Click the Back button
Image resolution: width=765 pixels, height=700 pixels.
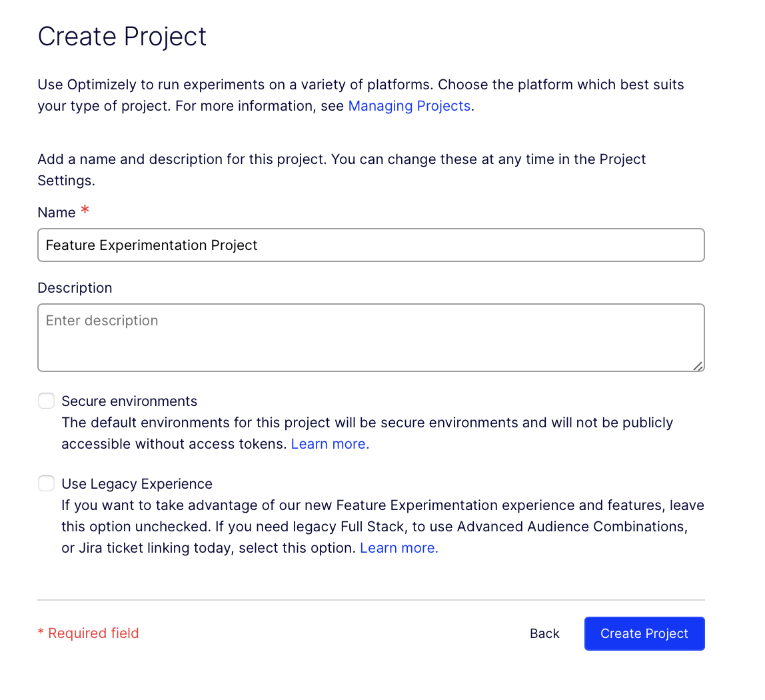tap(544, 633)
